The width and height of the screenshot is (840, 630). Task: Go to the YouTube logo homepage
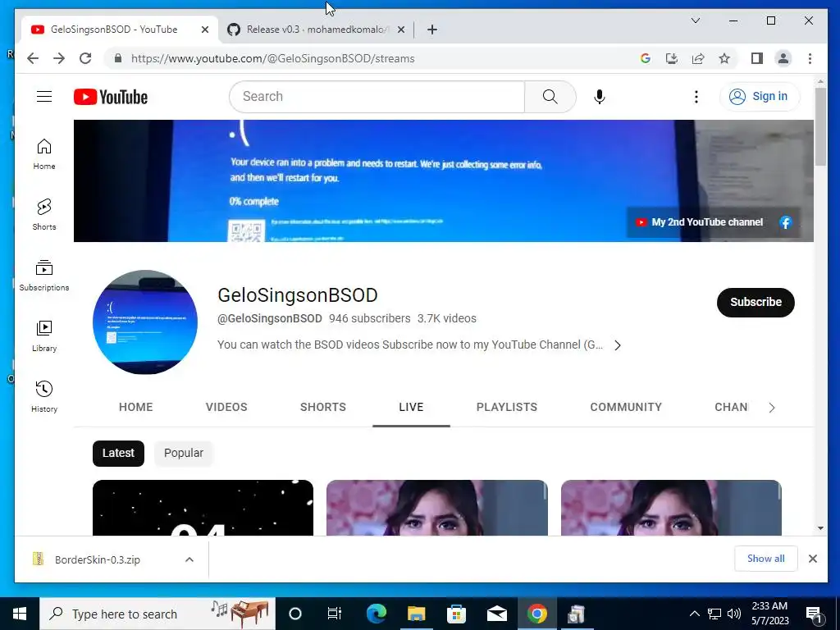click(x=111, y=97)
